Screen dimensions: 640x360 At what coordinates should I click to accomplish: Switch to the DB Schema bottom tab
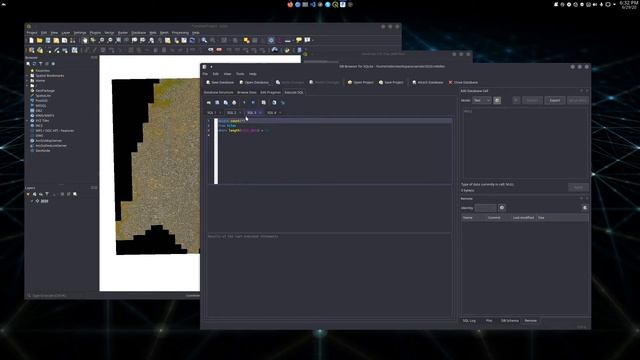pos(509,321)
